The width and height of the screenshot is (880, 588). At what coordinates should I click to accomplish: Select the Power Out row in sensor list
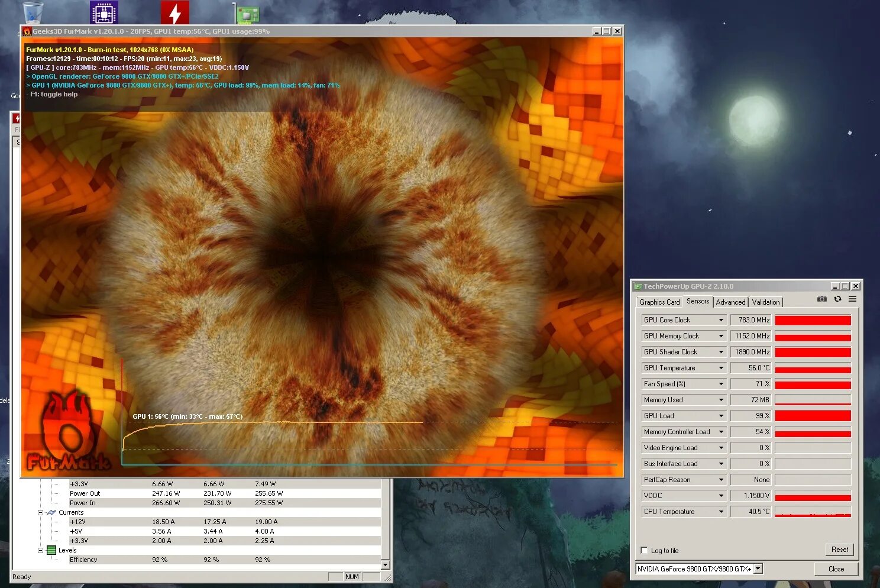pos(225,493)
